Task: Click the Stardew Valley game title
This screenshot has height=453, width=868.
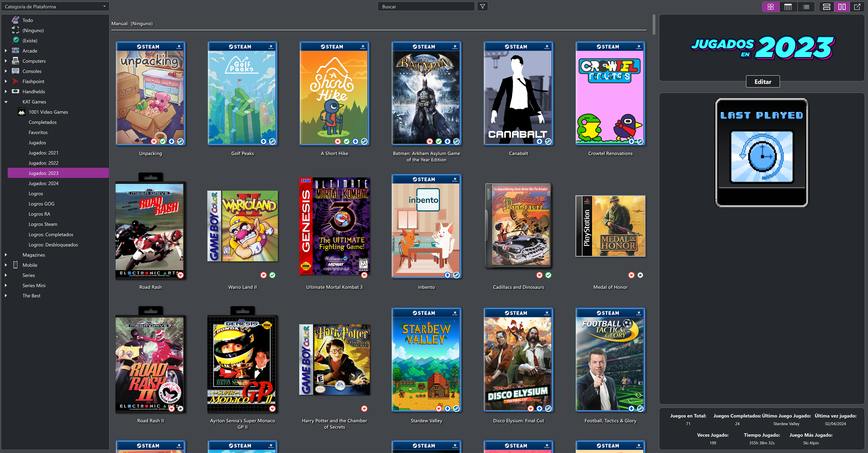Action: point(426,421)
